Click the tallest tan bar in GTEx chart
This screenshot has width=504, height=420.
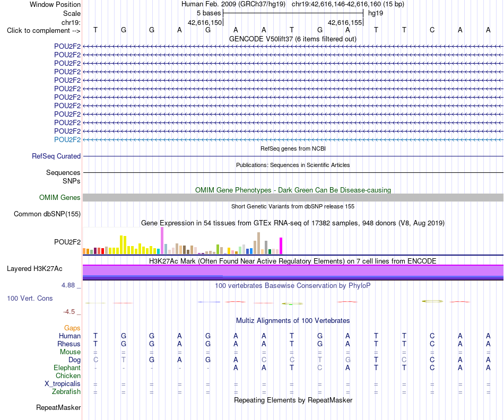pyautogui.click(x=258, y=243)
